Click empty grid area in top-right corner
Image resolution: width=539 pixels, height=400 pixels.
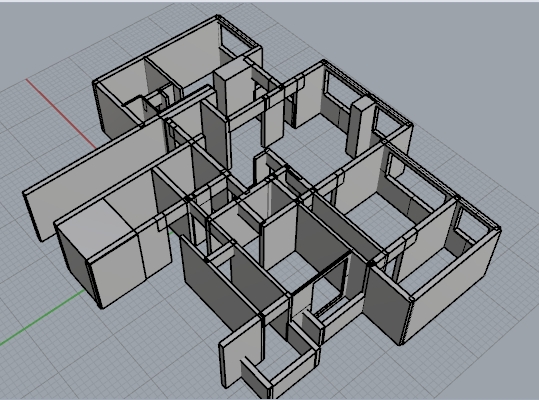point(464,52)
